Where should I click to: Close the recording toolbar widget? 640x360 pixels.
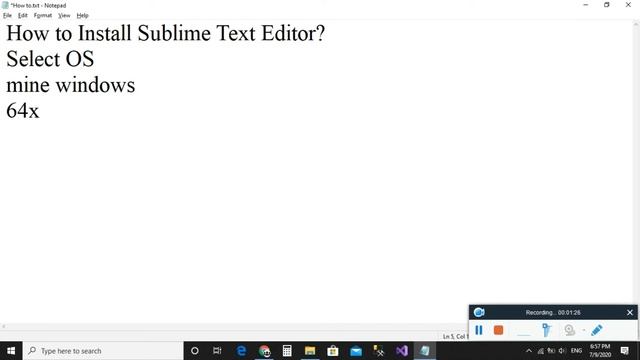coord(629,313)
